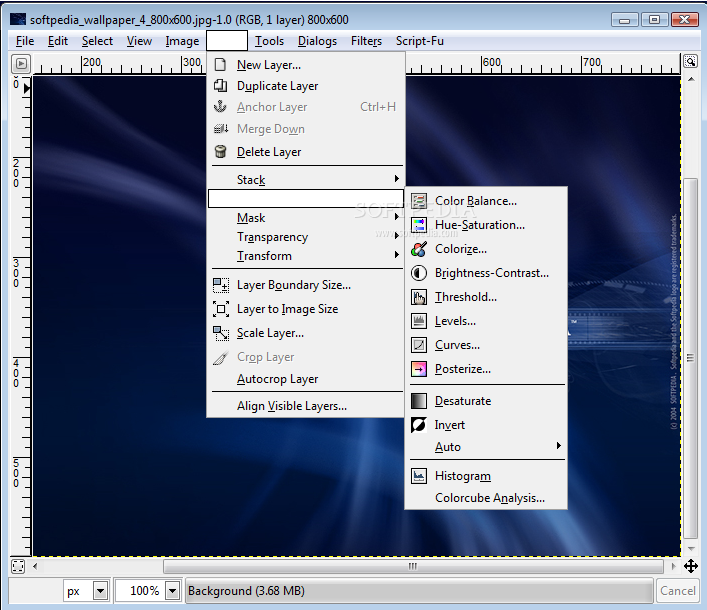Click the vertical scrollbar thumb

[x=690, y=358]
